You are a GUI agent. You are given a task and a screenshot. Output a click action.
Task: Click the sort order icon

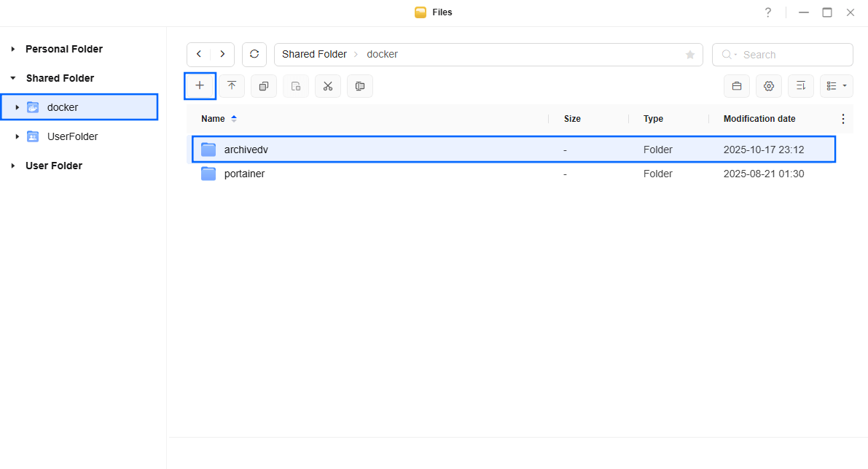[x=800, y=86]
